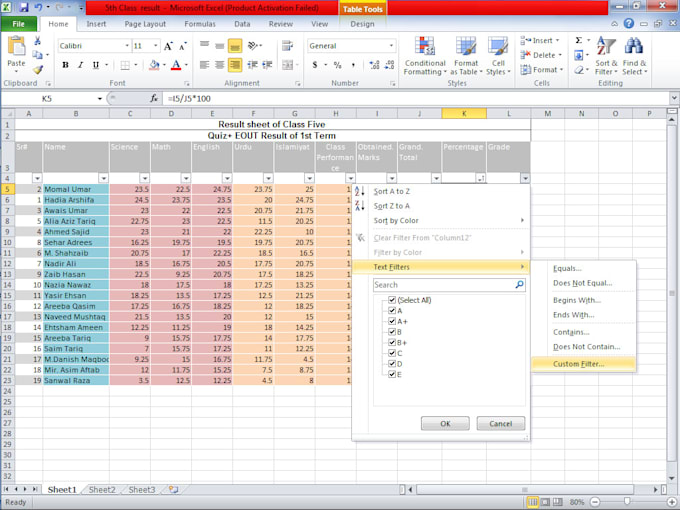Open the Font size dropdown
Screen dimensions: 680x510
point(156,46)
